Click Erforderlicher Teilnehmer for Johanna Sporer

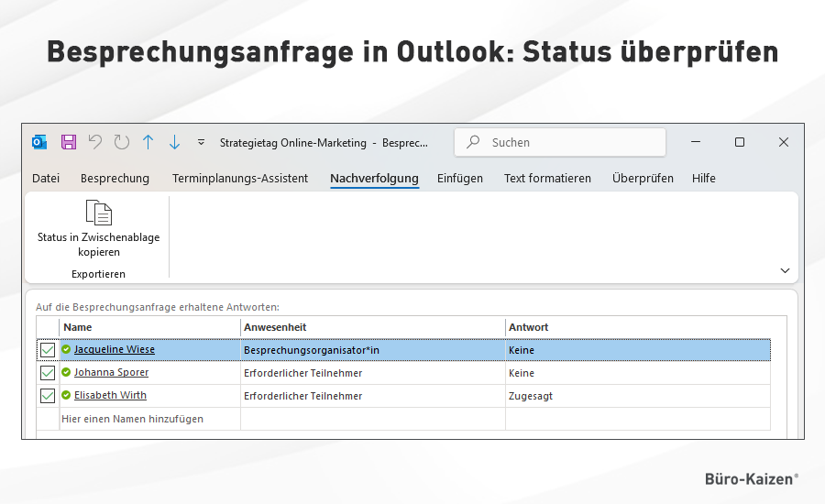pos(373,373)
